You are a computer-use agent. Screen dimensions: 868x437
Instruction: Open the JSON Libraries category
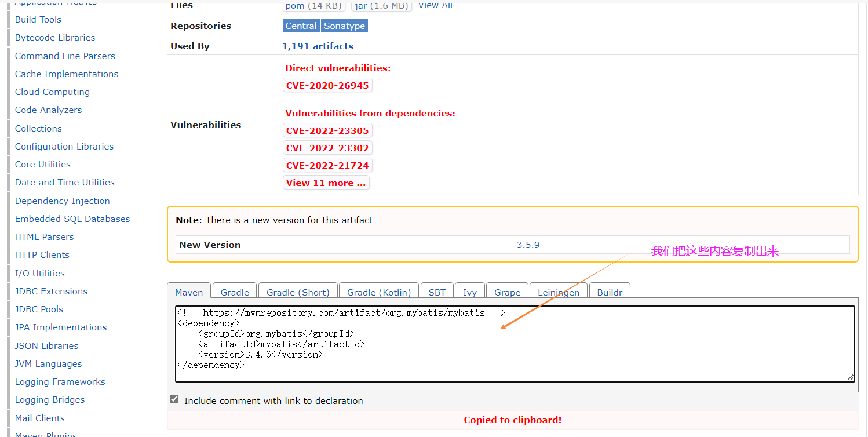coord(47,345)
